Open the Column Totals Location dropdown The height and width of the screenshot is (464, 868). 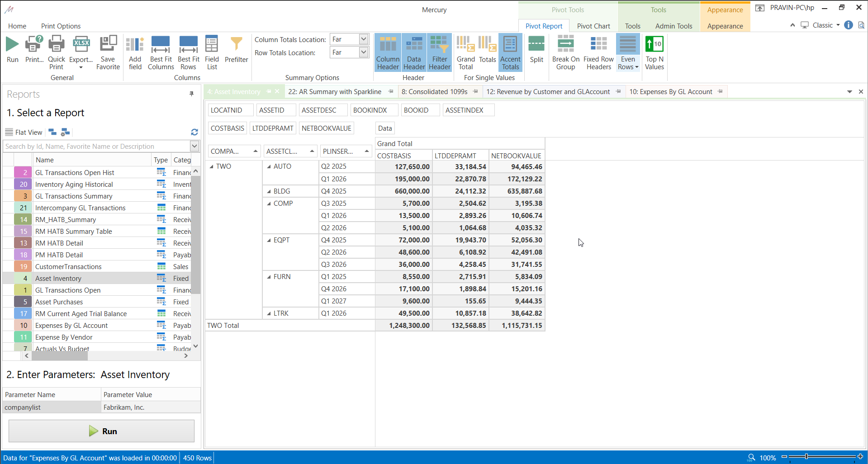click(363, 39)
